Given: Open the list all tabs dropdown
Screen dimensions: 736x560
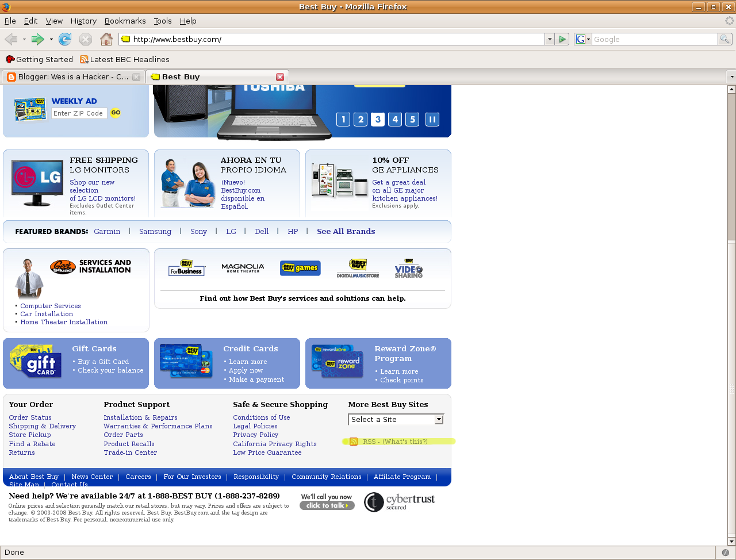Looking at the screenshot, I should click(731, 77).
